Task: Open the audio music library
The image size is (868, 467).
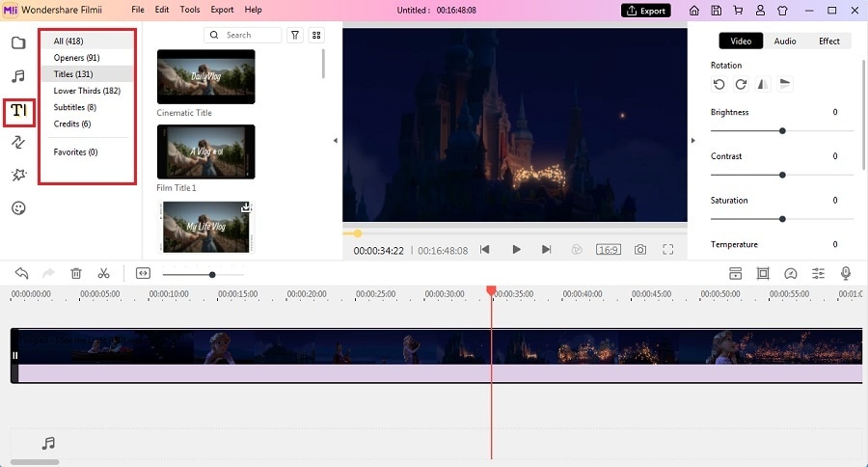Action: click(x=18, y=76)
